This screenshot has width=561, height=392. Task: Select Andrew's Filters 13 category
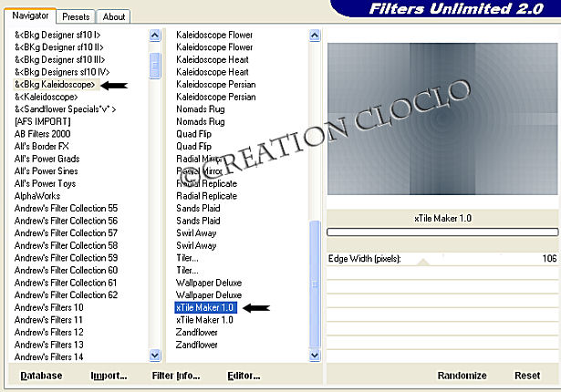(49, 345)
